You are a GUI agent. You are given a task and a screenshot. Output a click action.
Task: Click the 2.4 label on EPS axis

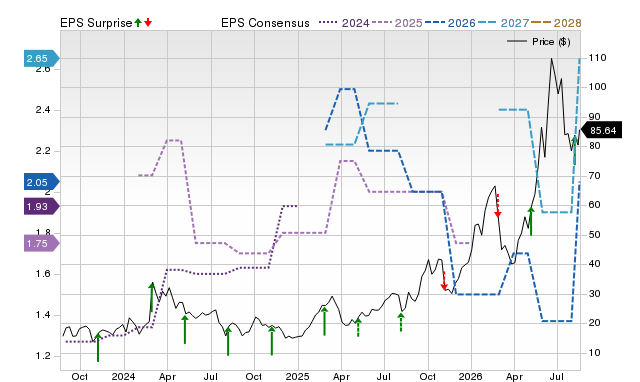click(x=43, y=110)
